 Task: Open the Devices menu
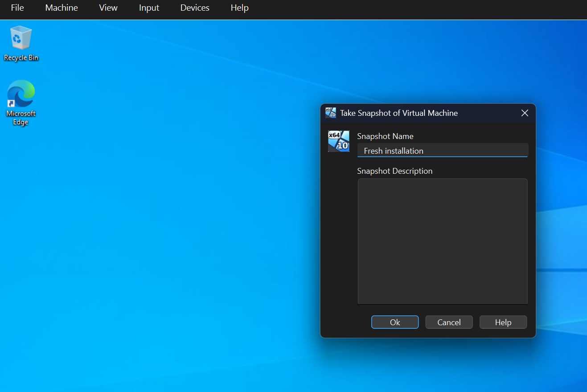tap(195, 8)
